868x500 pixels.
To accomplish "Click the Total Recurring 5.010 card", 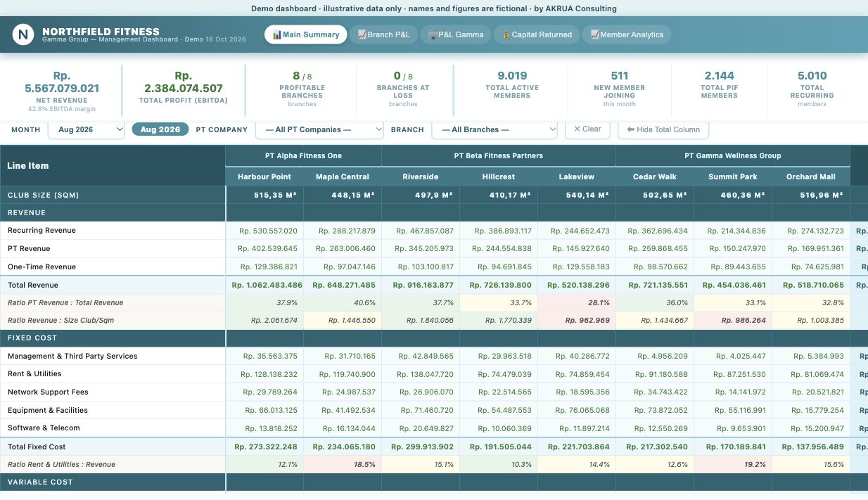I will pyautogui.click(x=812, y=89).
